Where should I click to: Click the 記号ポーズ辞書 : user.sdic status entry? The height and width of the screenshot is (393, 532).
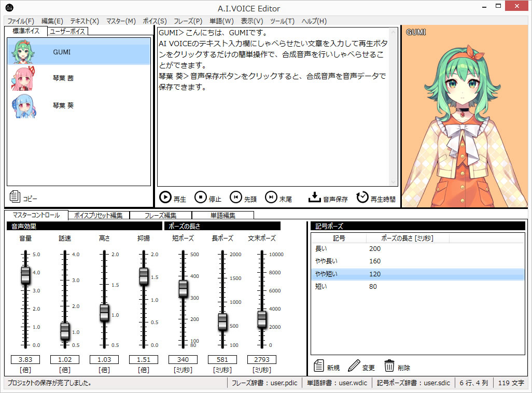pyautogui.click(x=413, y=383)
